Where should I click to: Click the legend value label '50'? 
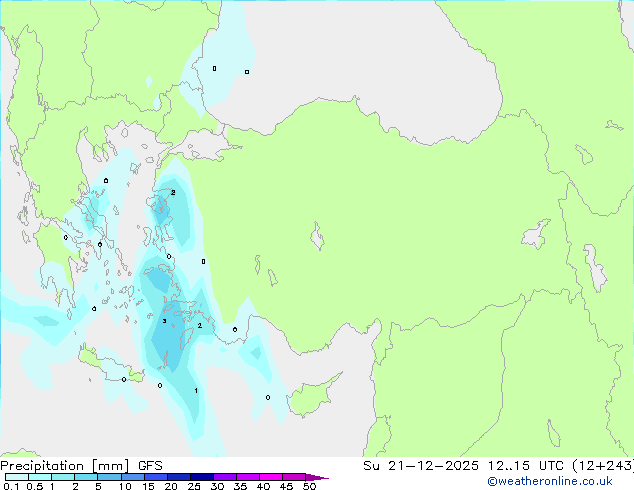pyautogui.click(x=310, y=486)
